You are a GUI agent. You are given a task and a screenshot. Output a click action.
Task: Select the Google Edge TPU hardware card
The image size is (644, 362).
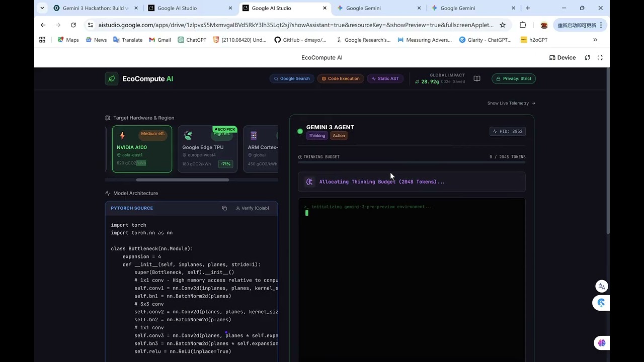[x=207, y=149]
